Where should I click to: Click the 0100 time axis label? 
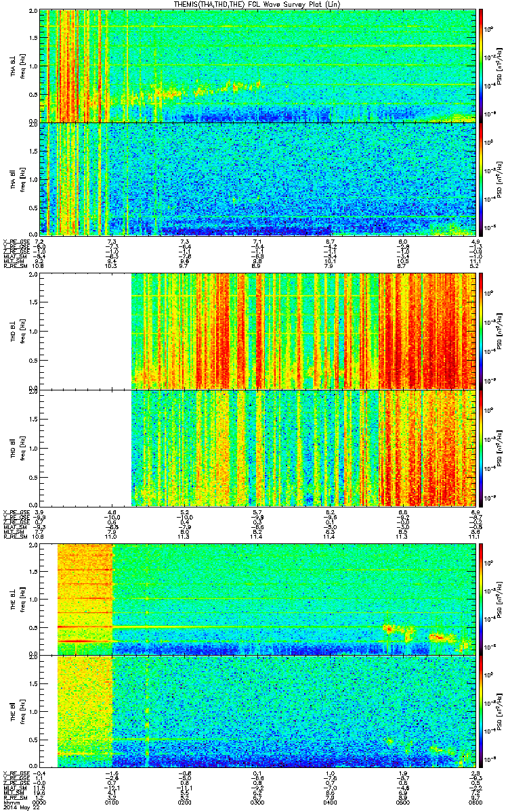(112, 803)
